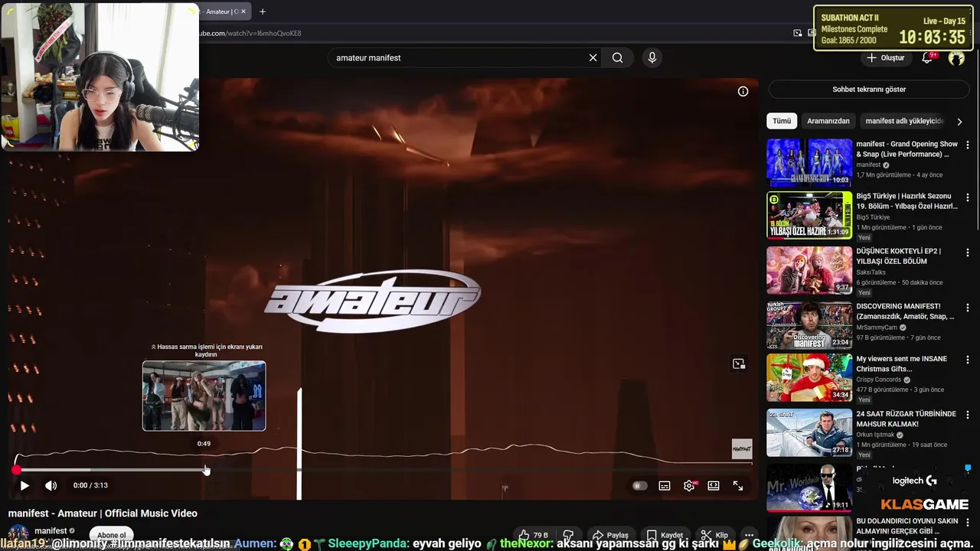Toggle subtitles in the player
Viewport: 980px width, 551px height.
coord(665,485)
